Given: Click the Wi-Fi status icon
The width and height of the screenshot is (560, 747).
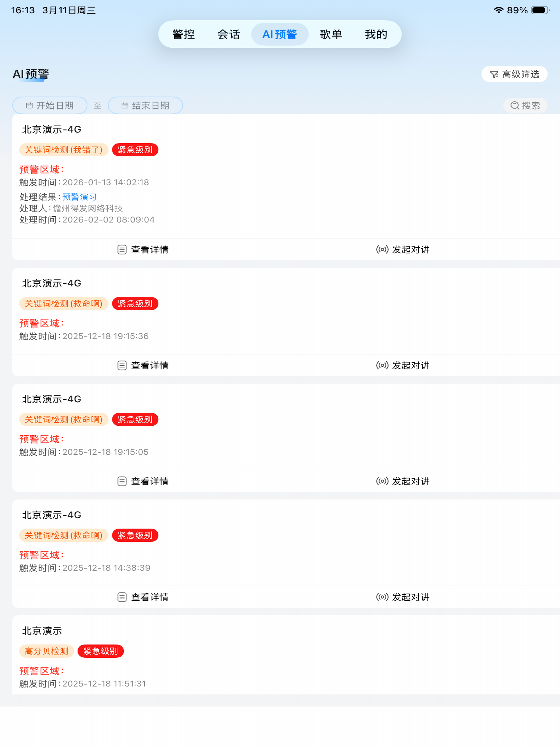Looking at the screenshot, I should click(x=499, y=10).
